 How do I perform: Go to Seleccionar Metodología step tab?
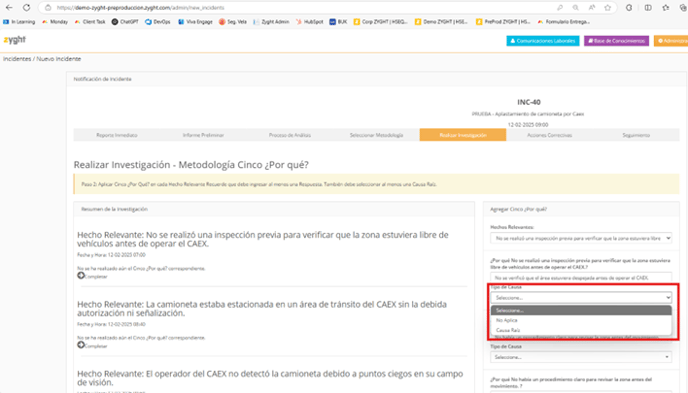click(x=376, y=135)
